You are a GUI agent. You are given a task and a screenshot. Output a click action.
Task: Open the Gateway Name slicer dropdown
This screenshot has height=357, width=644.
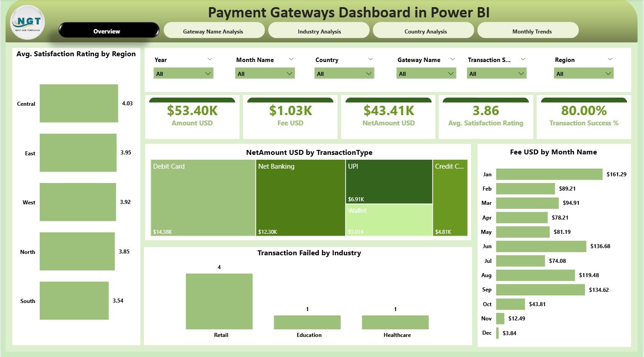coord(425,73)
